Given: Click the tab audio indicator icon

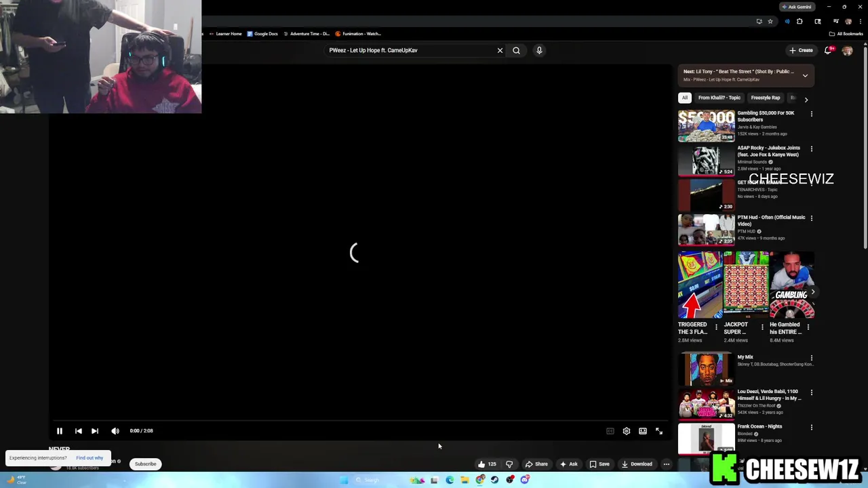Looking at the screenshot, I should (787, 22).
